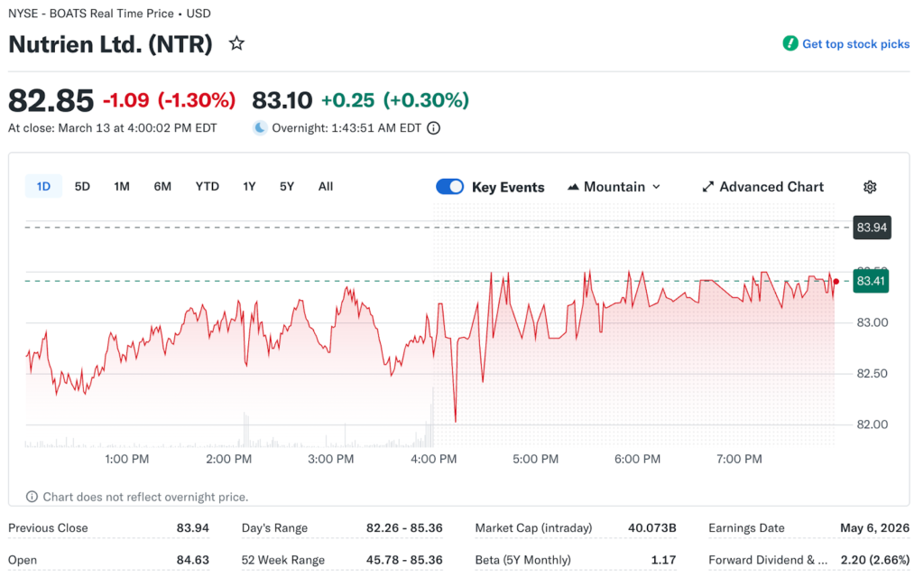The width and height of the screenshot is (924, 578).
Task: Click the star icon to follow Nutrien
Action: 236,43
